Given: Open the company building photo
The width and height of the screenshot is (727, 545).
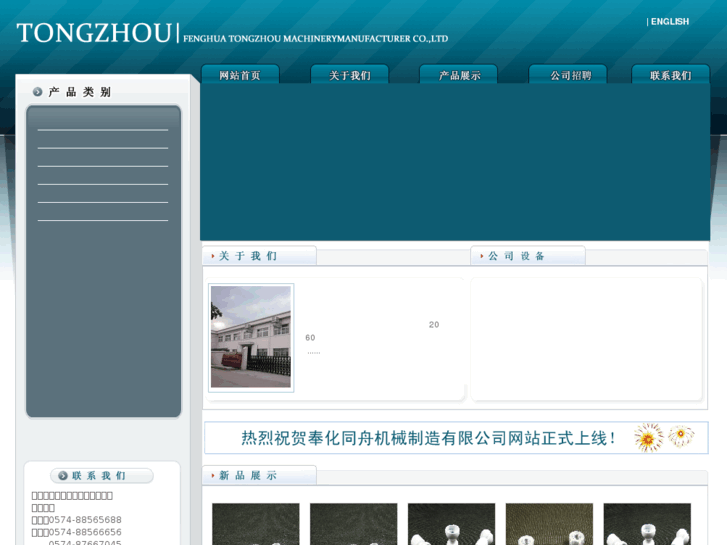Looking at the screenshot, I should point(251,337).
